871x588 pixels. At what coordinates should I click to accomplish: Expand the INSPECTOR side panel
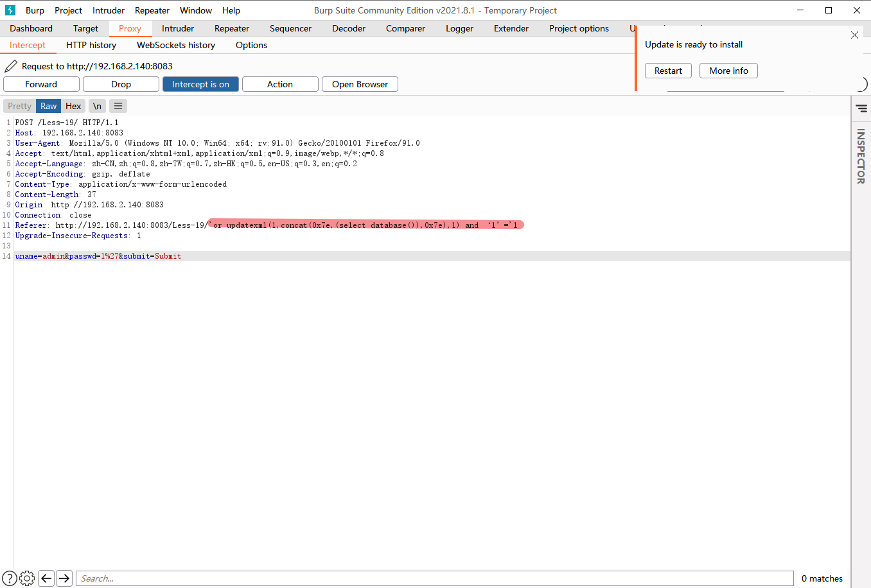pyautogui.click(x=861, y=156)
